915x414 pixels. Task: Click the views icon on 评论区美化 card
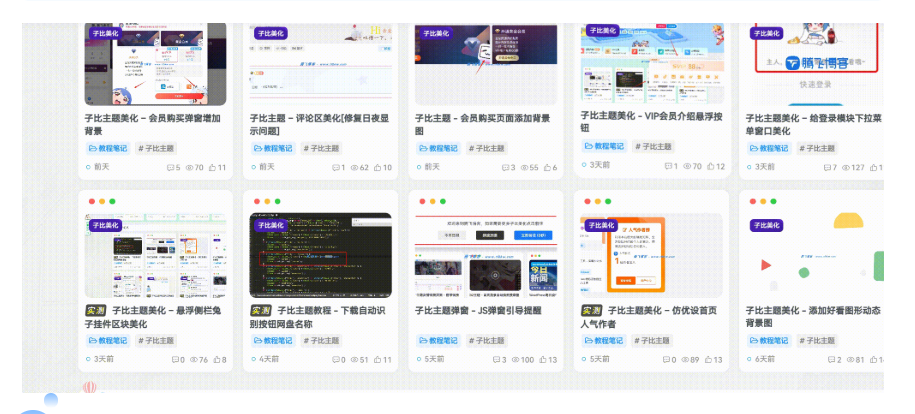[354, 168]
